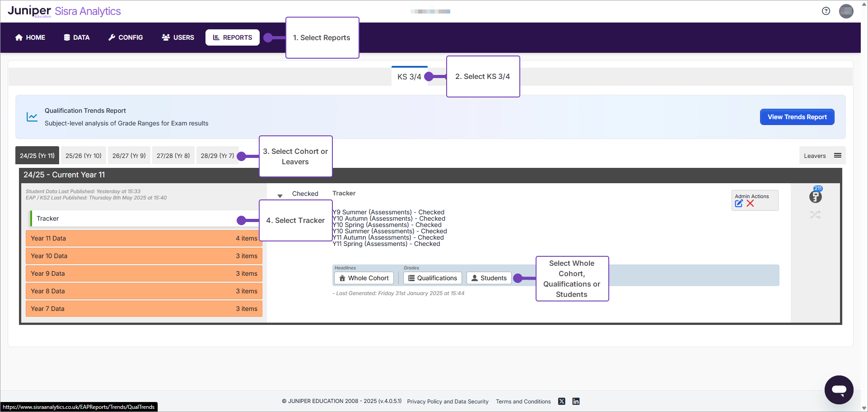
Task: Click the Whole Cohort headlines button
Action: tap(364, 278)
